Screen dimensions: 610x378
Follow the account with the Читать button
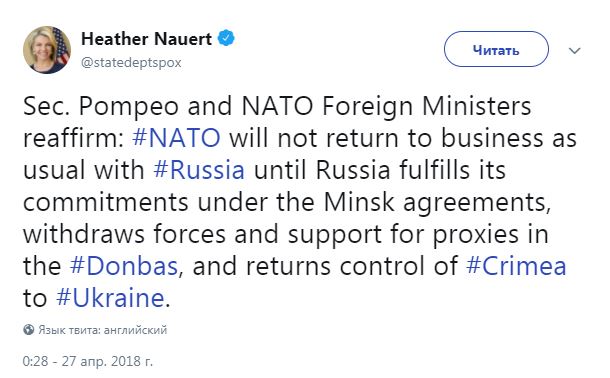tap(496, 49)
